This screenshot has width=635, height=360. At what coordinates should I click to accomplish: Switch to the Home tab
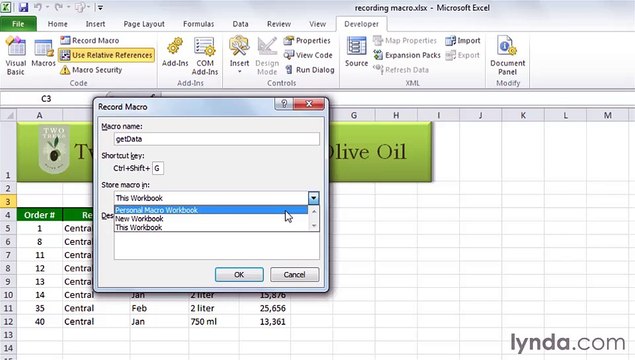(x=58, y=24)
